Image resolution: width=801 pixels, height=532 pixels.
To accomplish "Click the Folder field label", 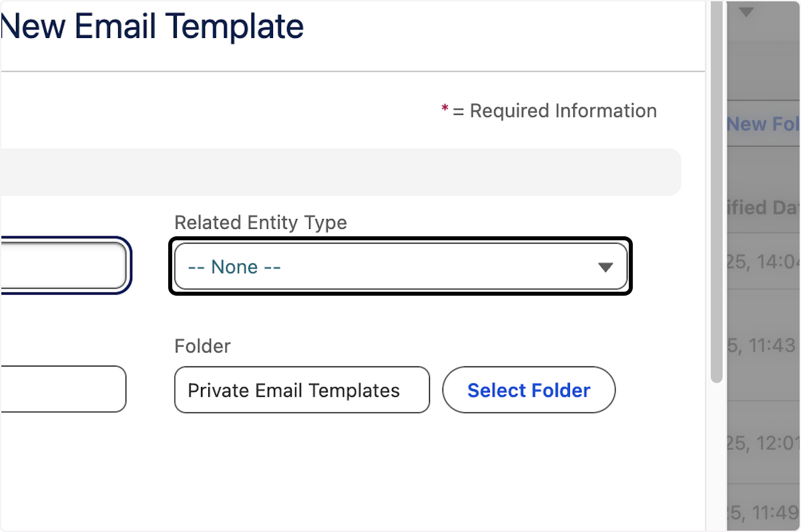I will [202, 346].
